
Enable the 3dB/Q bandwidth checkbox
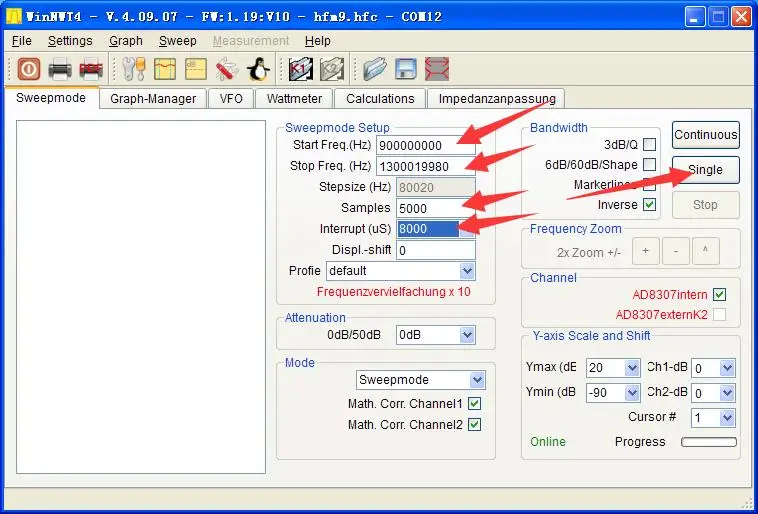click(650, 144)
